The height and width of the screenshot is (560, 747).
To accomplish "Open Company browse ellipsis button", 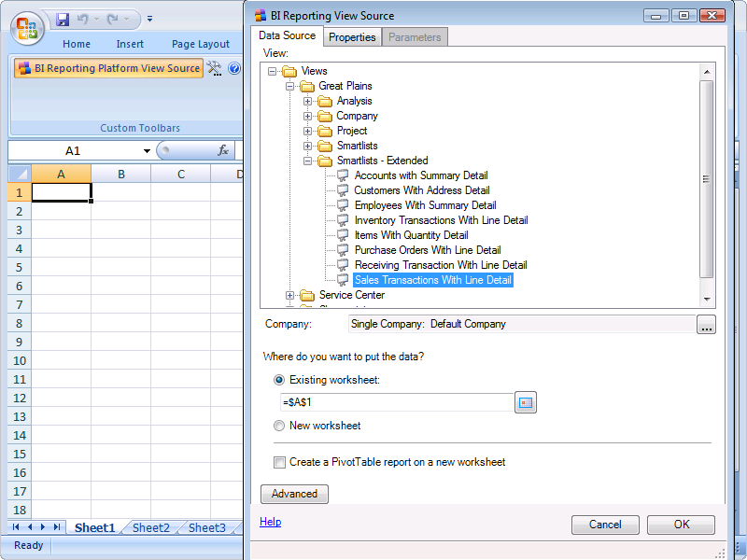I will point(707,324).
